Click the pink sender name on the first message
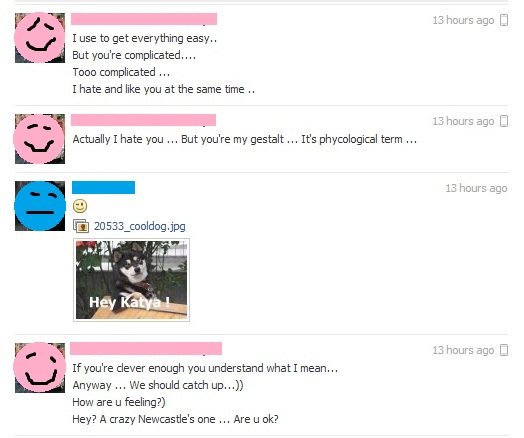 (144, 19)
